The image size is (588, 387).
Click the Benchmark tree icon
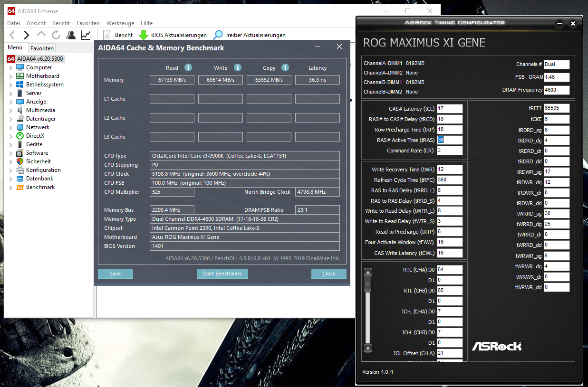[x=20, y=187]
